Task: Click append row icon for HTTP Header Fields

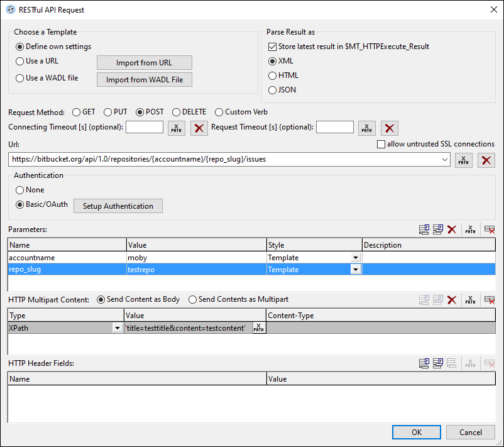Action: pos(425,363)
